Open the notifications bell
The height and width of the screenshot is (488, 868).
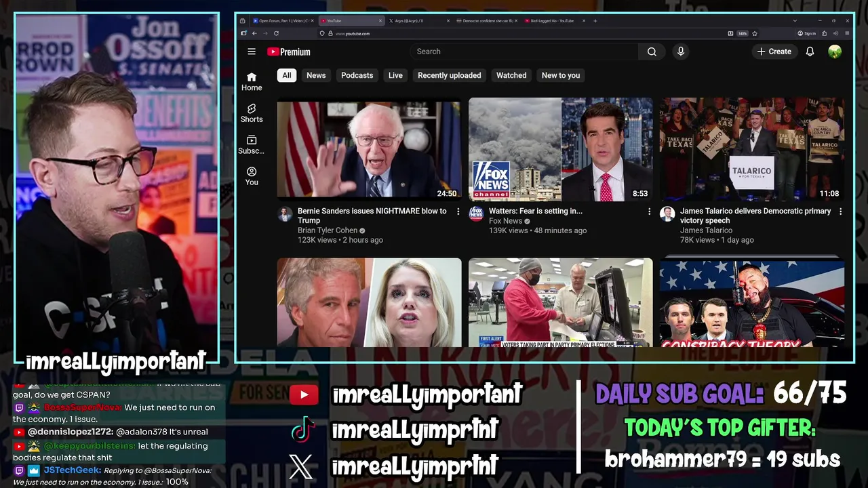(x=810, y=52)
